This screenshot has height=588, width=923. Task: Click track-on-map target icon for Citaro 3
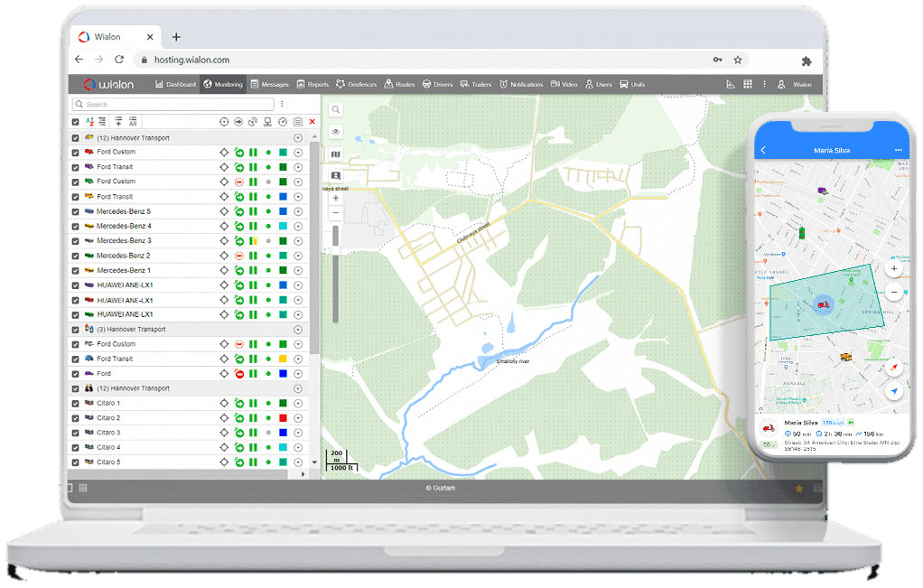point(224,433)
